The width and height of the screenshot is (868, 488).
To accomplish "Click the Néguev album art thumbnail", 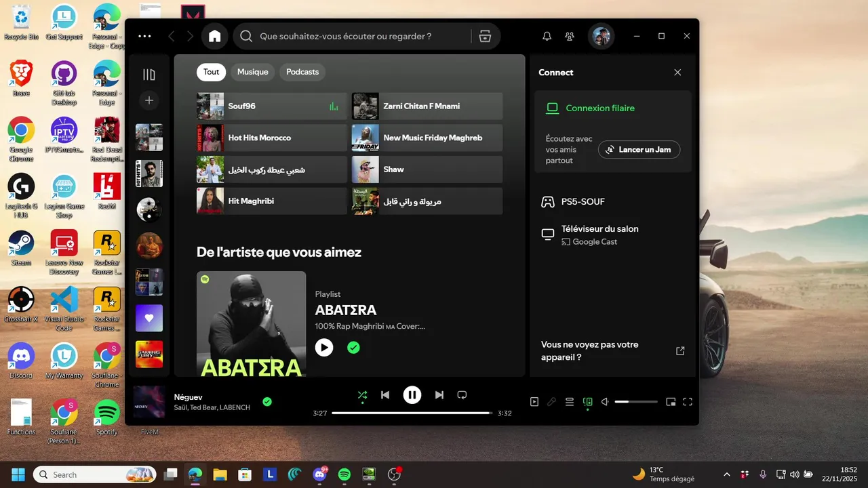I will pyautogui.click(x=149, y=402).
